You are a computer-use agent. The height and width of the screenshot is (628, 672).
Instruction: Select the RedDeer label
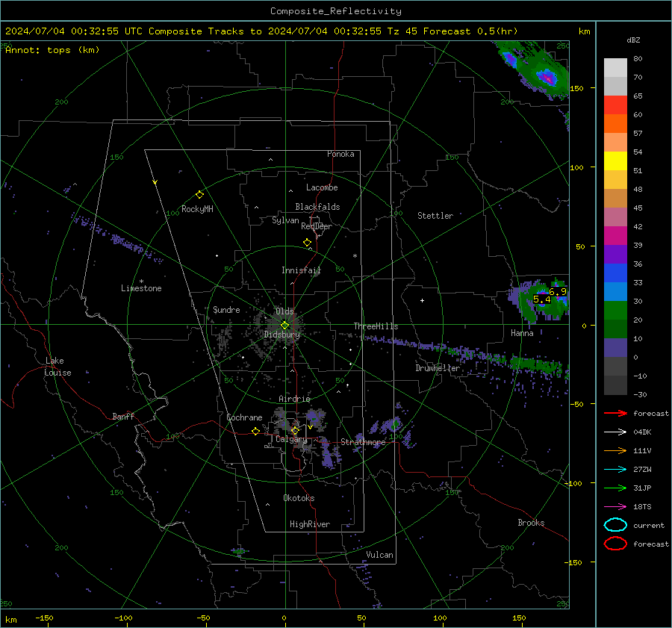click(x=317, y=226)
